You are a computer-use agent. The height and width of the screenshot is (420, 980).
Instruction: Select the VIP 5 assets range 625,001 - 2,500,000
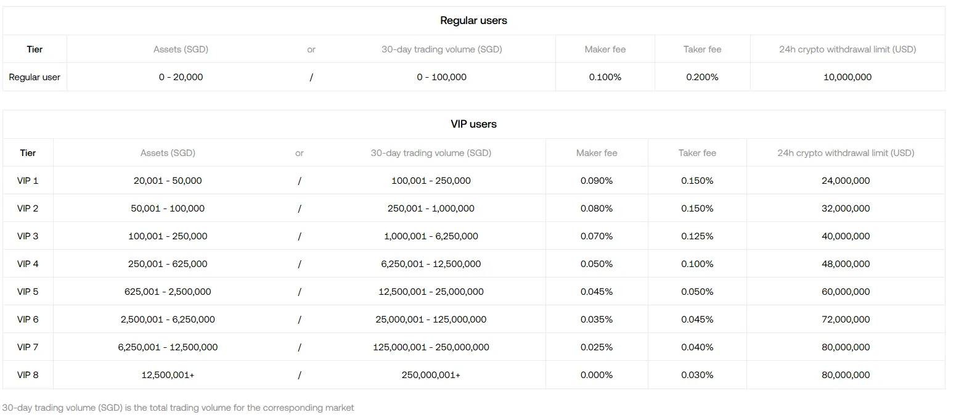click(168, 292)
